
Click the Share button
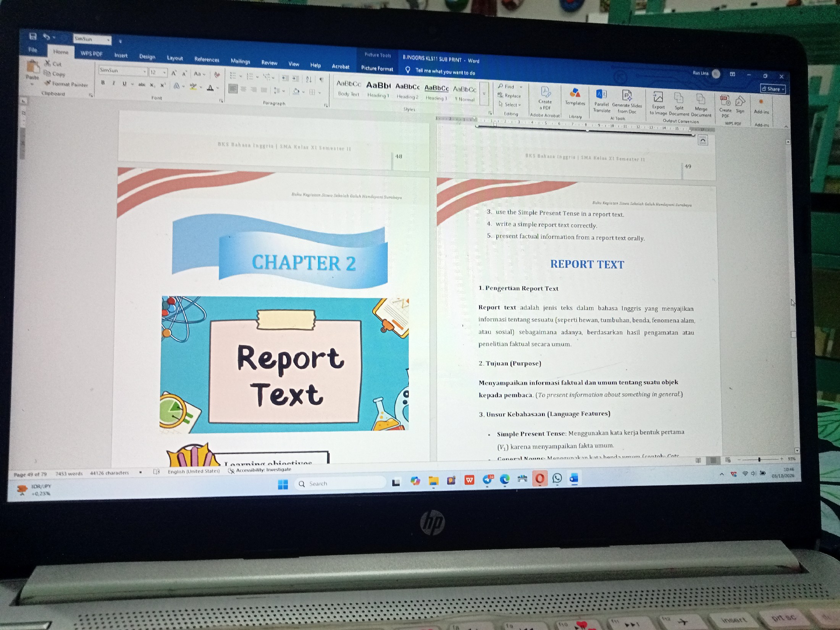click(773, 89)
